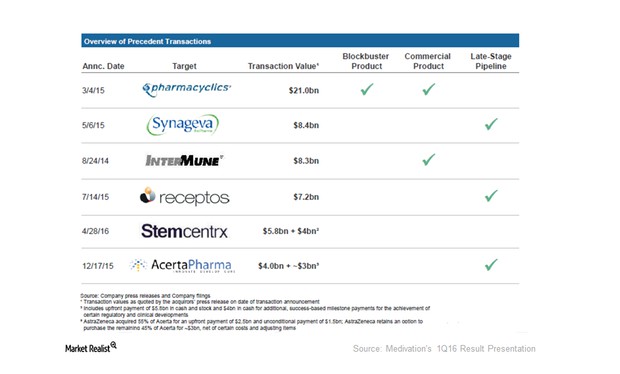Select the InterMune logo
Screen dimensions: 620x374
(184, 160)
